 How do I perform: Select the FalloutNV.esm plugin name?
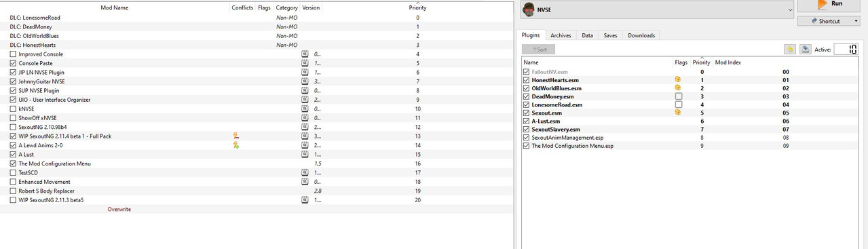tap(550, 72)
